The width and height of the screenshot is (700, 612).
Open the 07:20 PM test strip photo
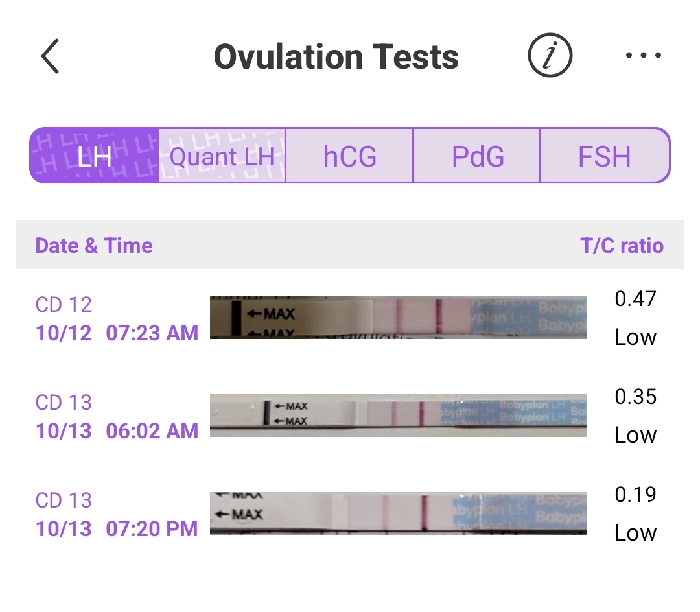[x=398, y=513]
